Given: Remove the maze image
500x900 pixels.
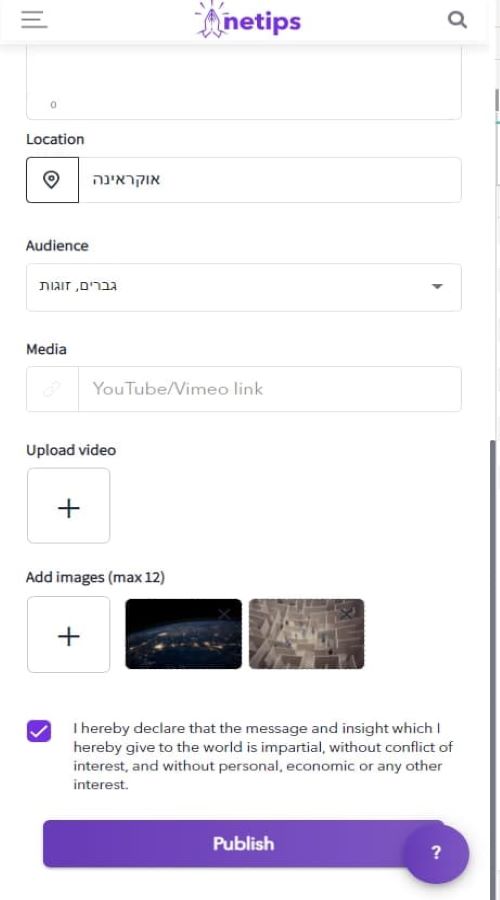Looking at the screenshot, I should tap(346, 614).
